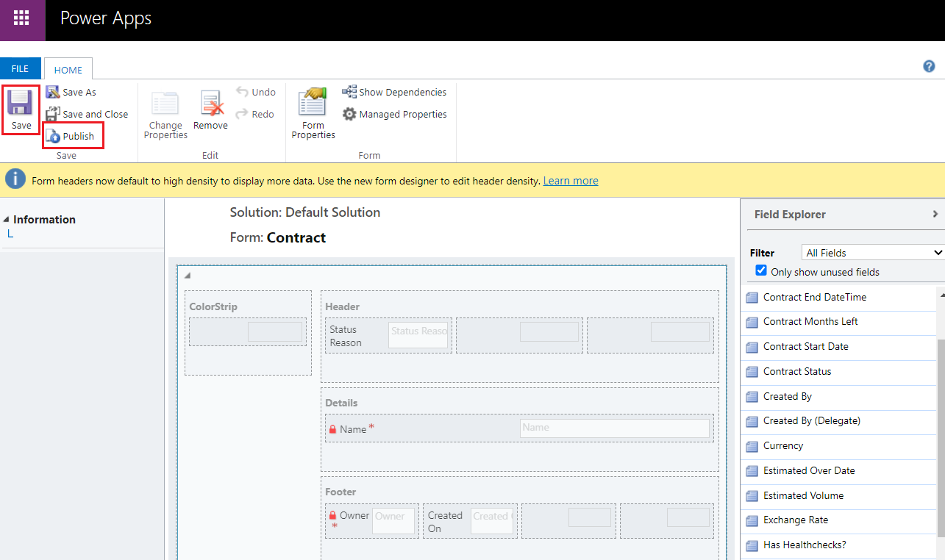Open Form Properties
945x560 pixels.
point(313,114)
